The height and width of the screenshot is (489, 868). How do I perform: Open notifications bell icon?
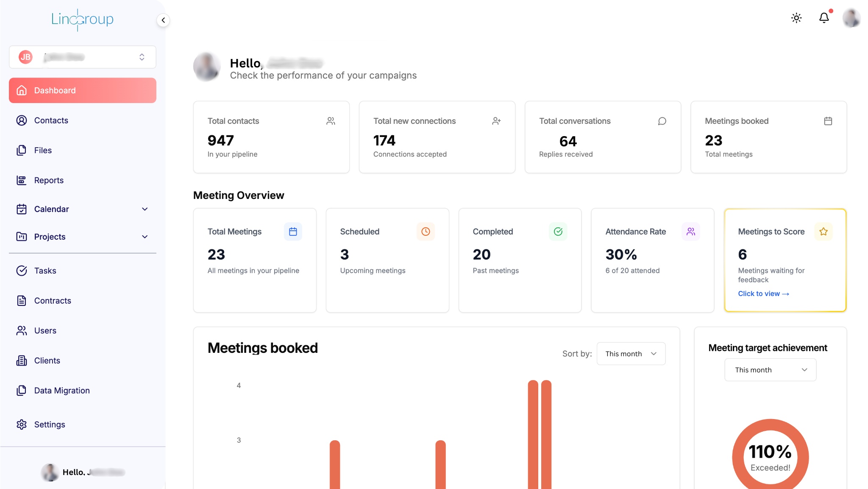[824, 18]
